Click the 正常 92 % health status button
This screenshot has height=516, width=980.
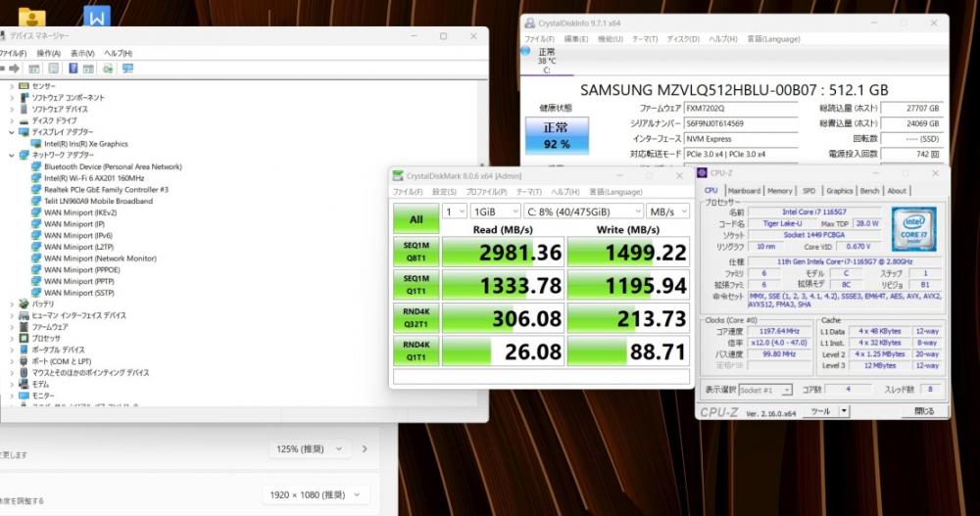557,135
